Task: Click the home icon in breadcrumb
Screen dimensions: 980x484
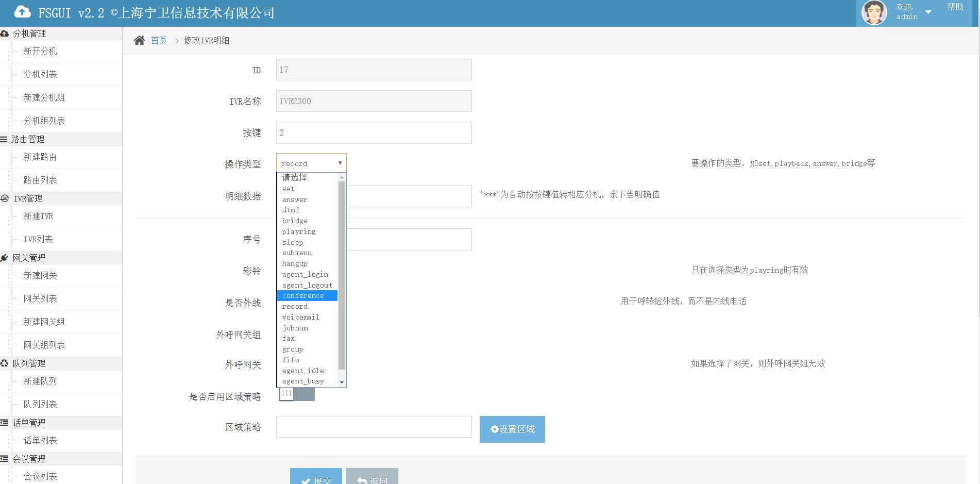Action: coord(139,40)
